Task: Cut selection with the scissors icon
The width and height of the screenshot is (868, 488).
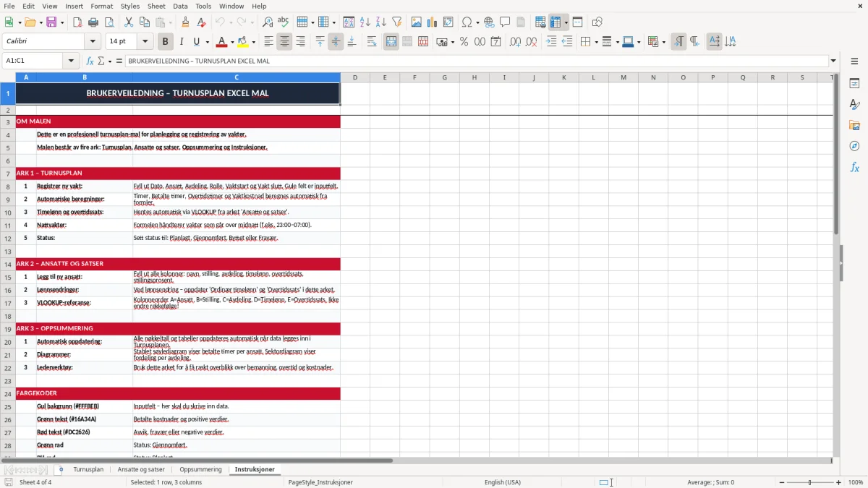Action: [129, 22]
